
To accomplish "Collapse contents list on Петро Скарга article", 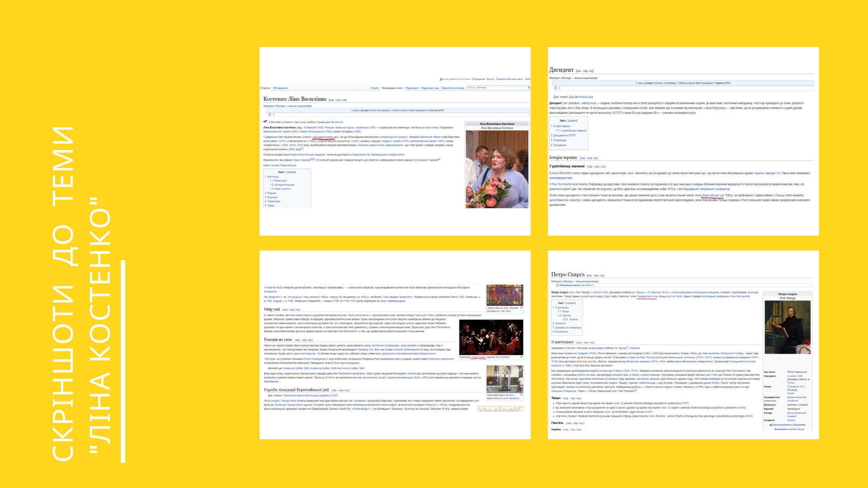I will 571,303.
